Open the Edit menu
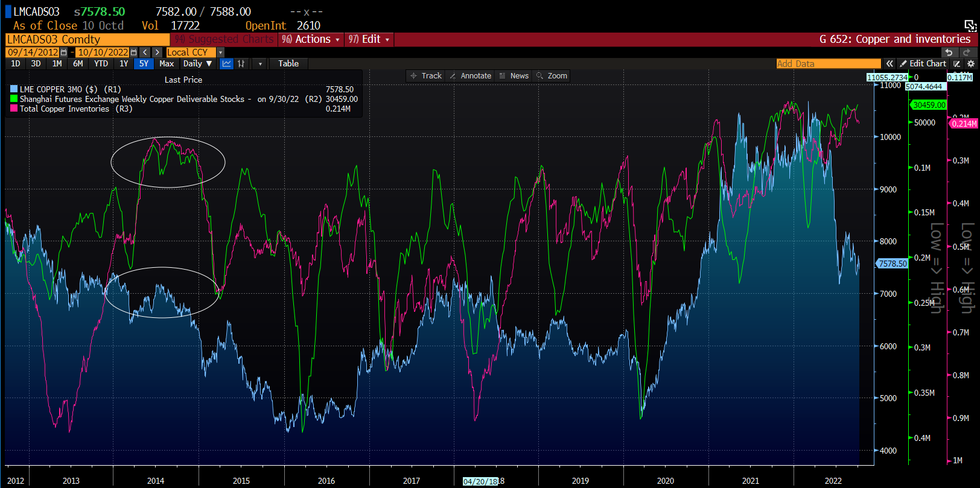The height and width of the screenshot is (488, 980). (369, 39)
